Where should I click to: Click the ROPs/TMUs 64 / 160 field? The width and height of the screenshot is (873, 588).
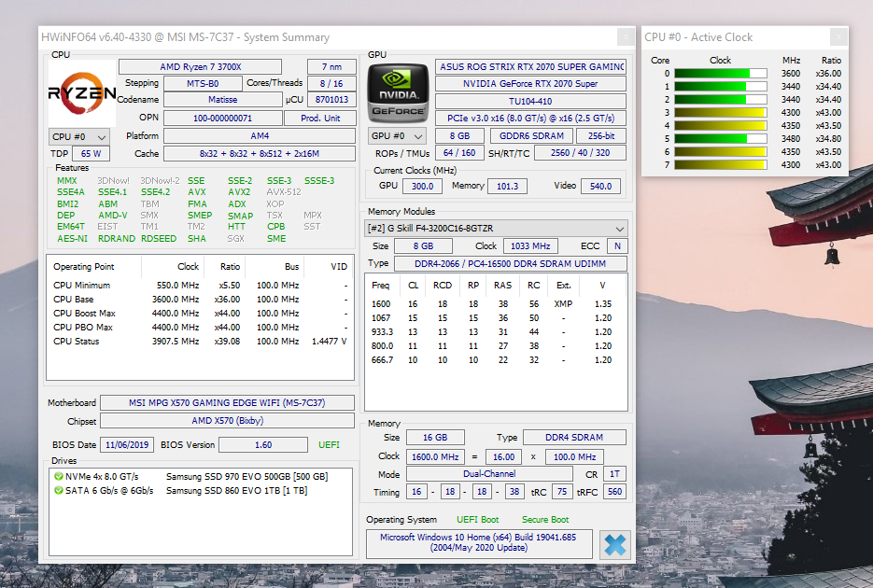pyautogui.click(x=459, y=153)
